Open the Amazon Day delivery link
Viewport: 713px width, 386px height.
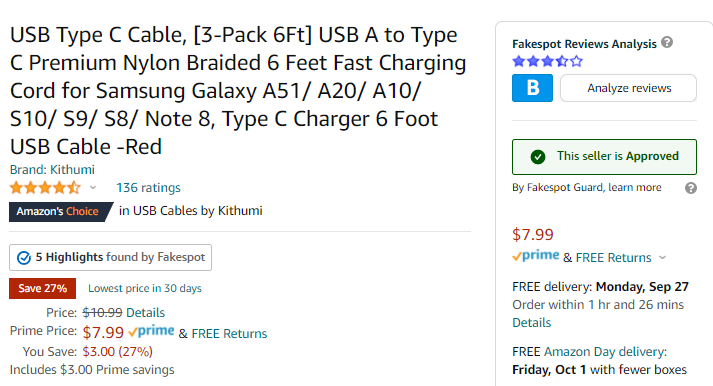coord(605,351)
